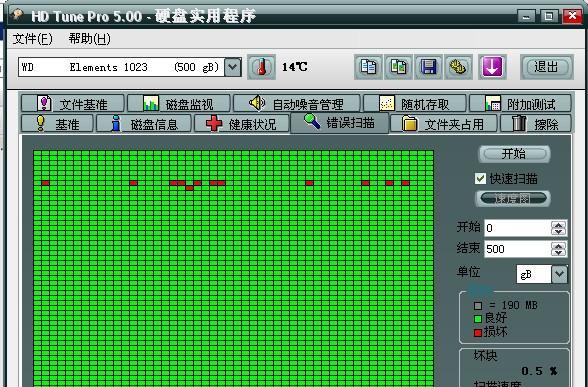Switch to 附加测试 tab
588x387 pixels.
click(x=520, y=104)
